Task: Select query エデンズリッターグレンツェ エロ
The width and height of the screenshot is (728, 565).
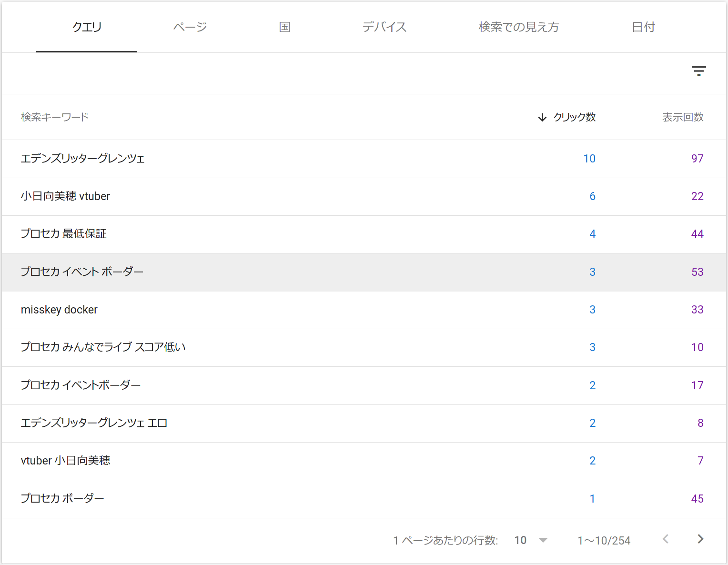Action: coord(364,423)
